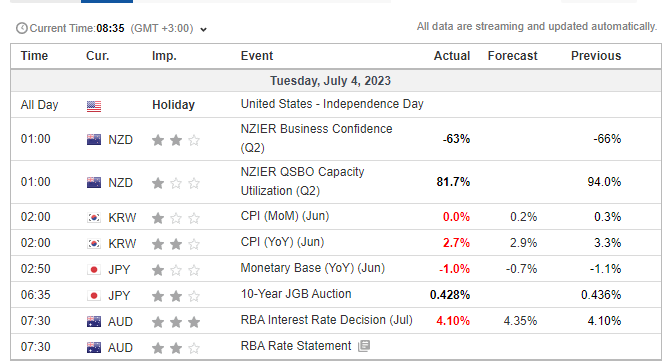This screenshot has width=666, height=361.
Task: Click importance stars for RBA Interest Rate Decision
Action: tap(176, 322)
